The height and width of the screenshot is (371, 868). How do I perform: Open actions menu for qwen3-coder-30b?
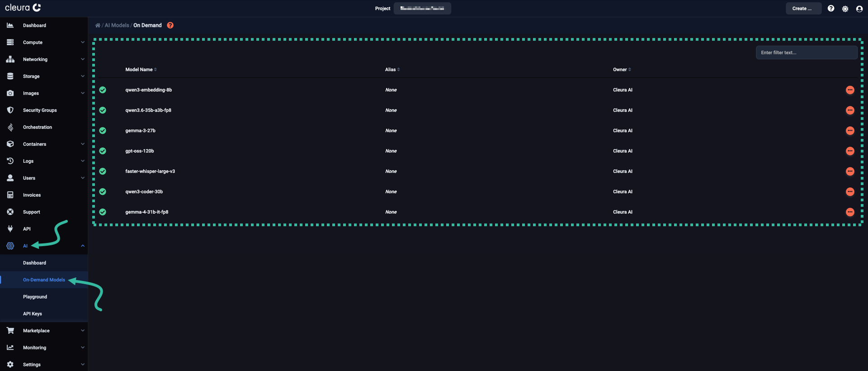click(850, 192)
